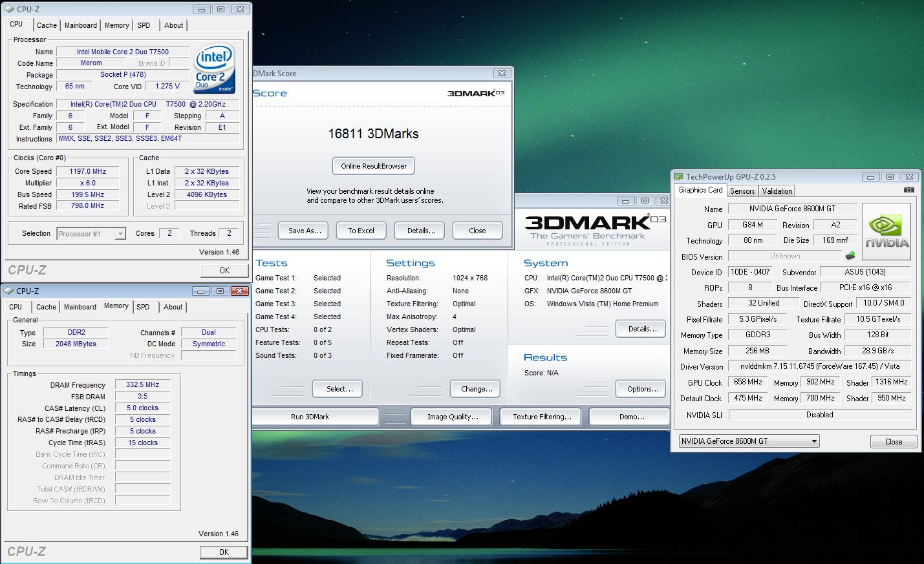
Task: Click Options... under Results
Action: click(642, 389)
